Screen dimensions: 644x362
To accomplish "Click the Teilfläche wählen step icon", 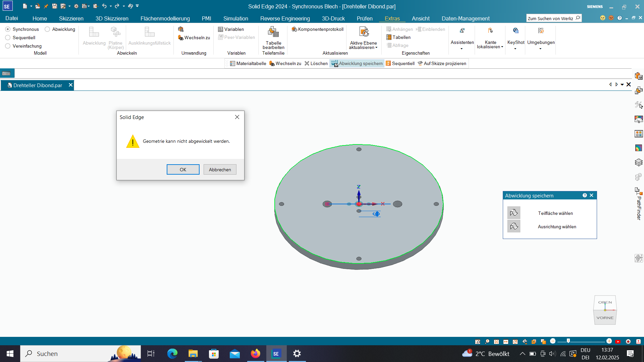I will tap(514, 213).
